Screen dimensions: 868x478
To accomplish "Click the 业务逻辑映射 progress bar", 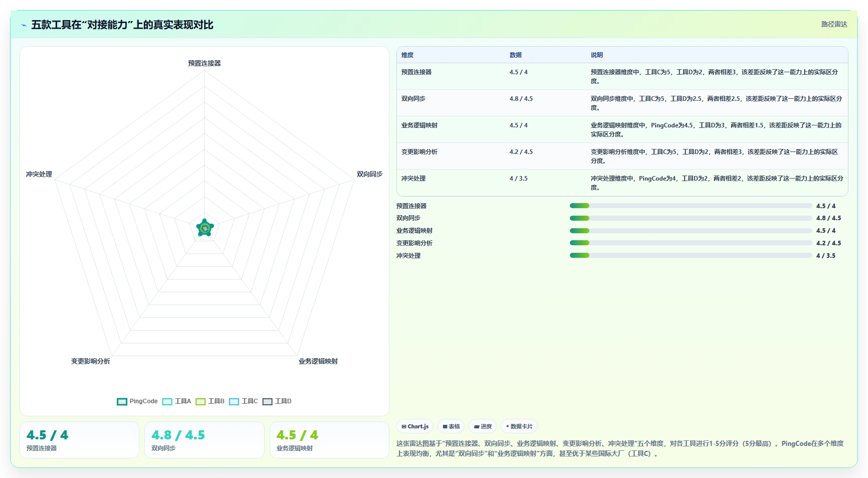I will [x=691, y=231].
